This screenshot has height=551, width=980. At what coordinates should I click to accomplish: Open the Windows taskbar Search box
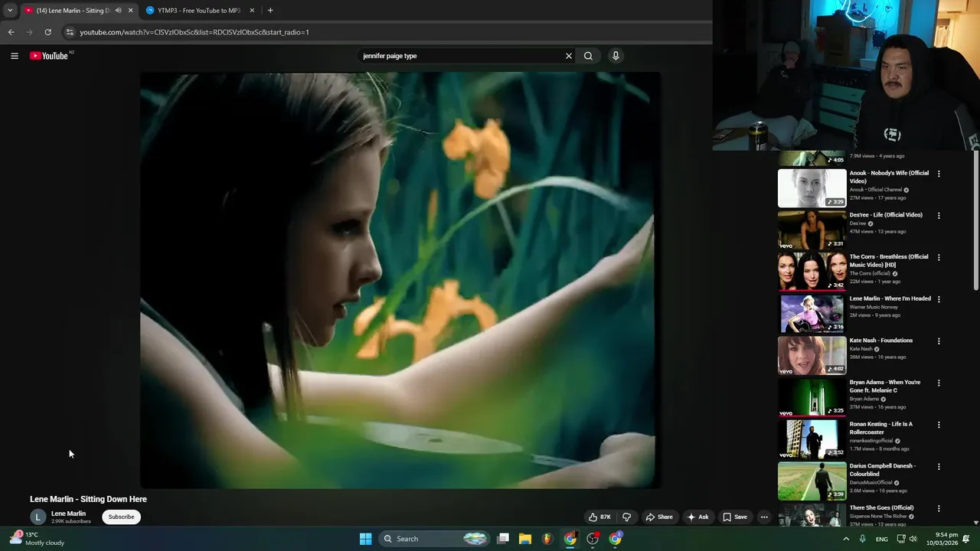click(x=434, y=539)
